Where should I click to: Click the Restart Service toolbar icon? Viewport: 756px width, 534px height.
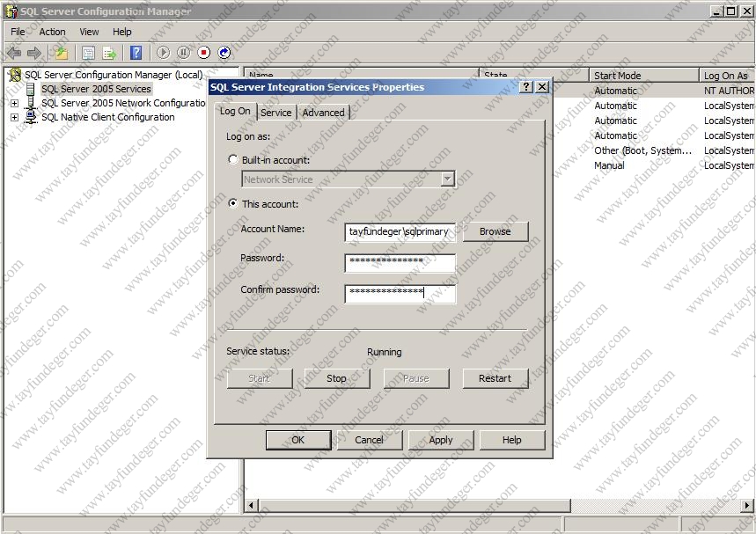point(224,53)
